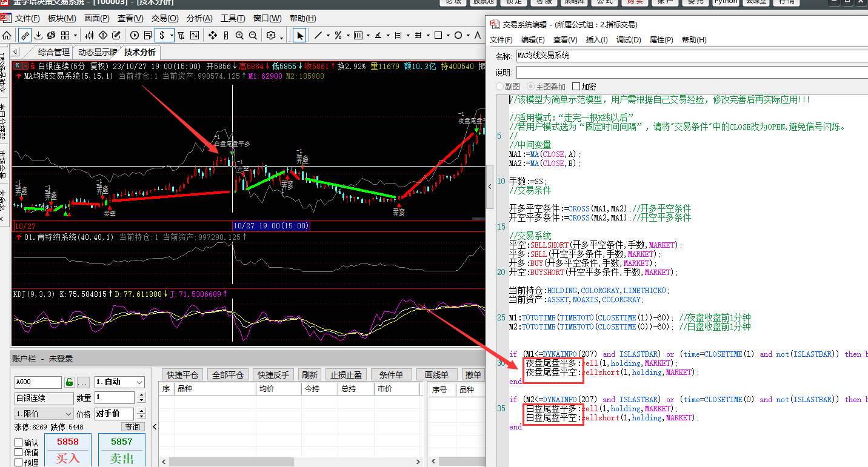Image resolution: width=868 pixels, height=467 pixels.
Task: Click the list document toolbar icon
Action: click(148, 35)
